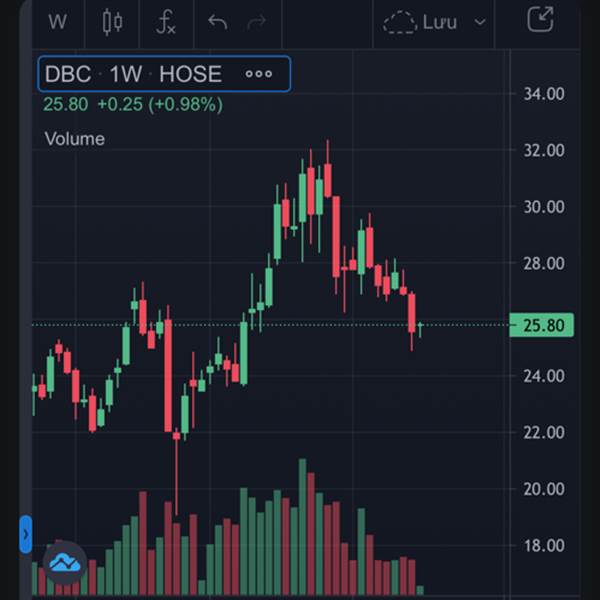Click the 1W interval in chart legend
Image resolution: width=600 pixels, height=600 pixels.
click(126, 74)
